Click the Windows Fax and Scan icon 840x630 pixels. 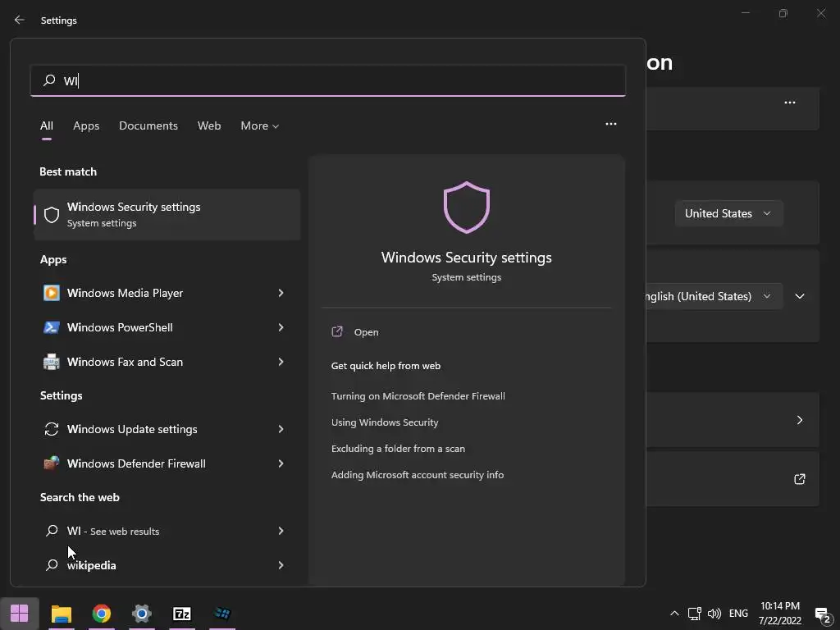(x=52, y=362)
